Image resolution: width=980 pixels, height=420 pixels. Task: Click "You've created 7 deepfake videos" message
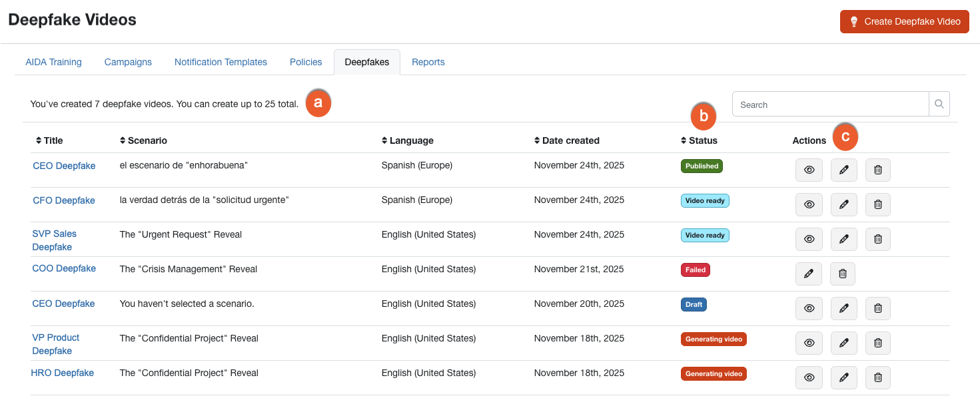(165, 104)
